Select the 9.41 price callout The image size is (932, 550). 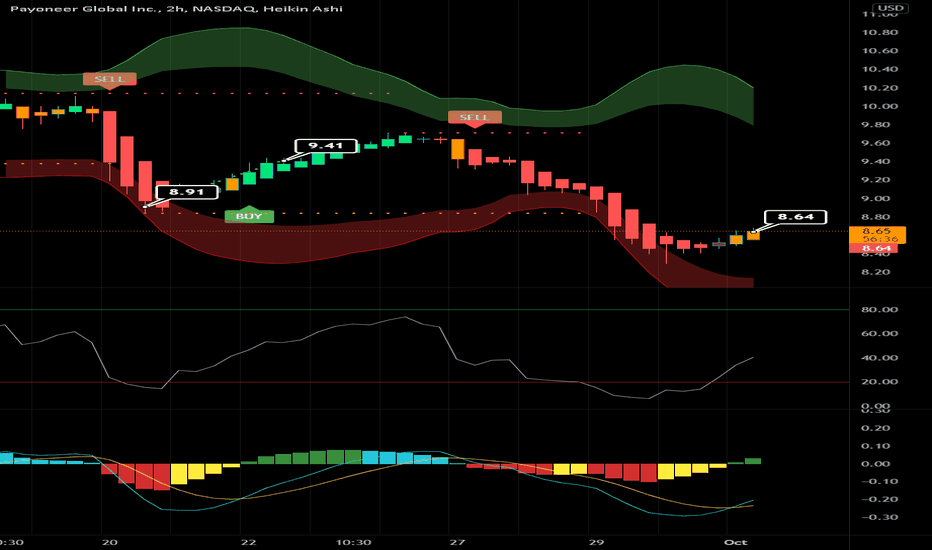[326, 146]
